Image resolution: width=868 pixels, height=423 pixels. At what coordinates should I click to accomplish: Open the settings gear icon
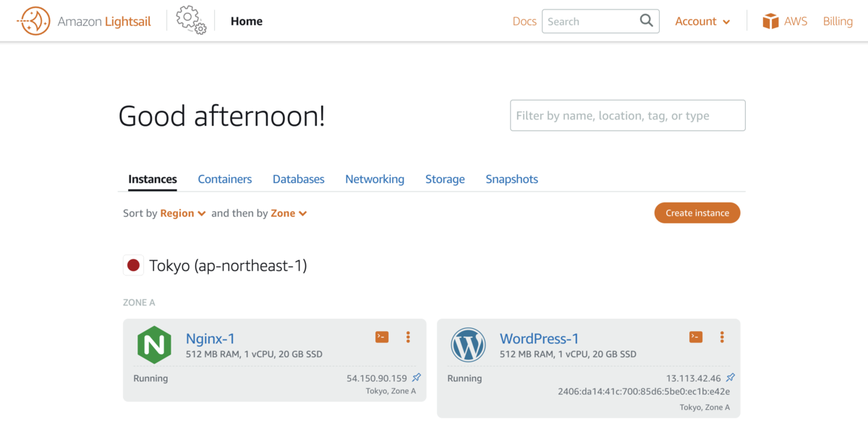pyautogui.click(x=191, y=20)
